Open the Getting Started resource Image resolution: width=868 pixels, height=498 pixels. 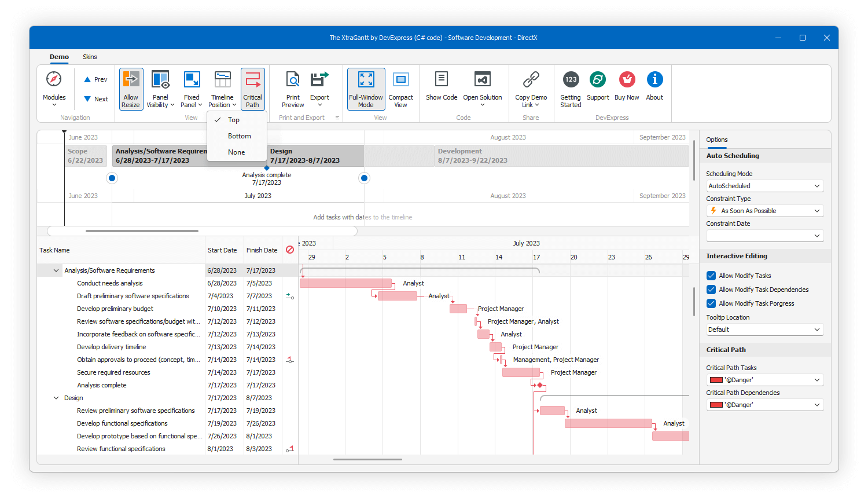pos(570,87)
